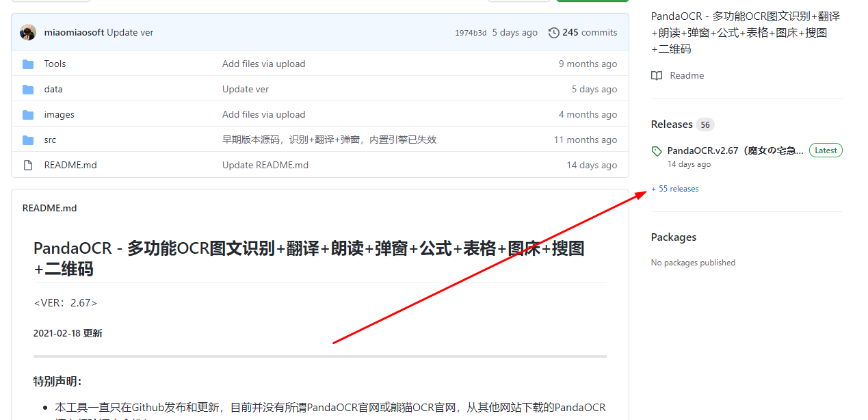Open the latest 'Update ver' commit message
868x420 pixels.
point(130,32)
